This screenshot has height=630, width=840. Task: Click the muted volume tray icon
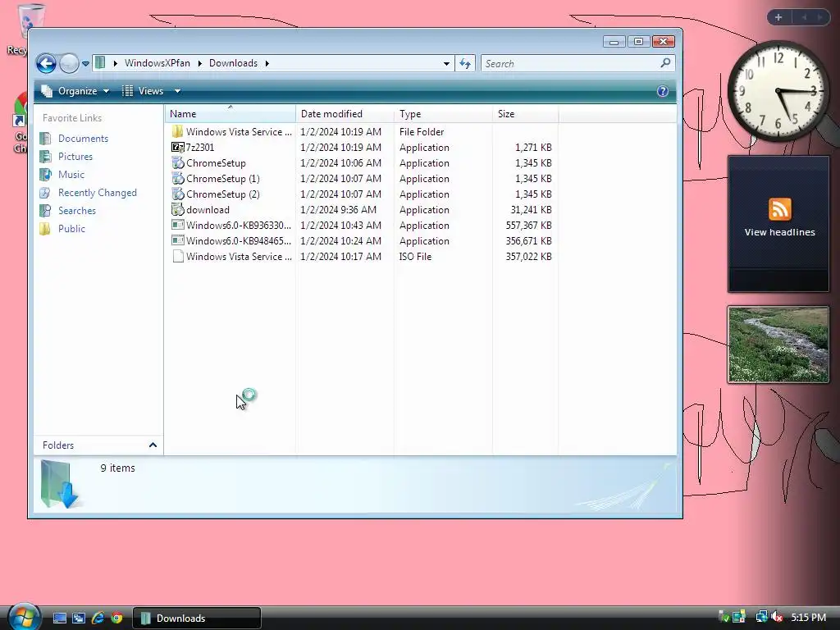click(778, 617)
